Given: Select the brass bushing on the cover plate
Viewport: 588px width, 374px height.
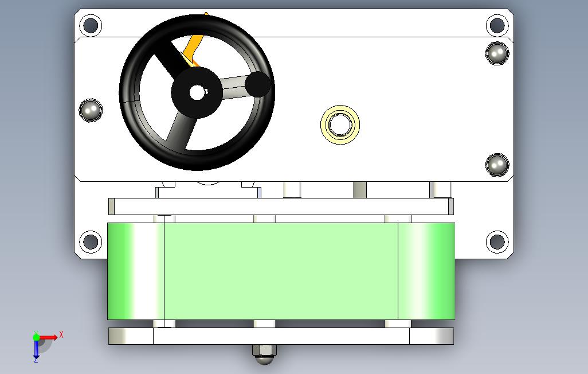Looking at the screenshot, I should pyautogui.click(x=340, y=124).
